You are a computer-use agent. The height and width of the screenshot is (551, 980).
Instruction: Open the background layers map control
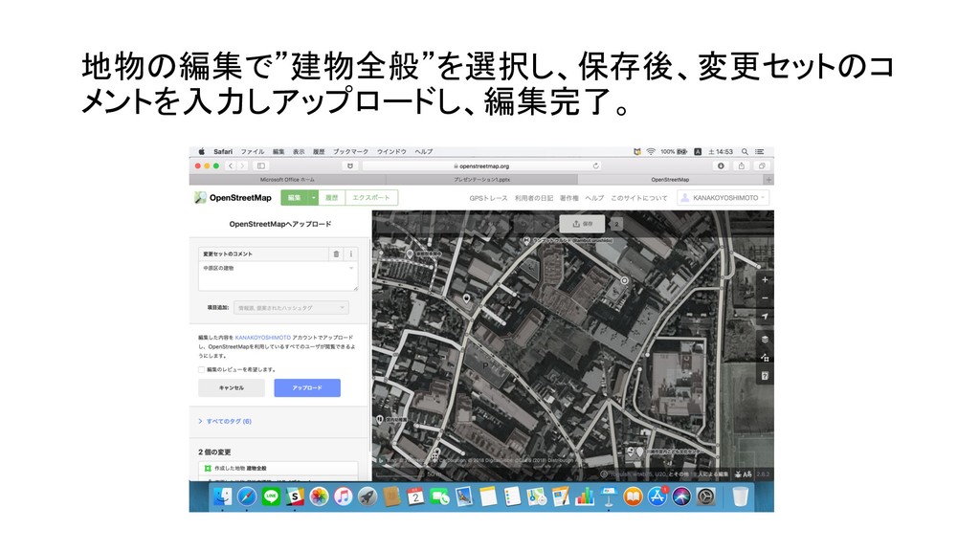coord(765,339)
